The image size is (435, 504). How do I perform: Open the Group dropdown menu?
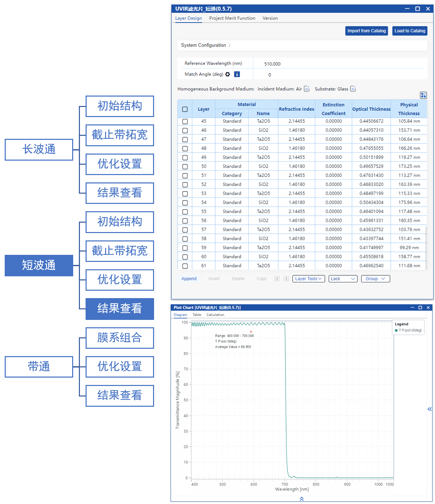(375, 279)
